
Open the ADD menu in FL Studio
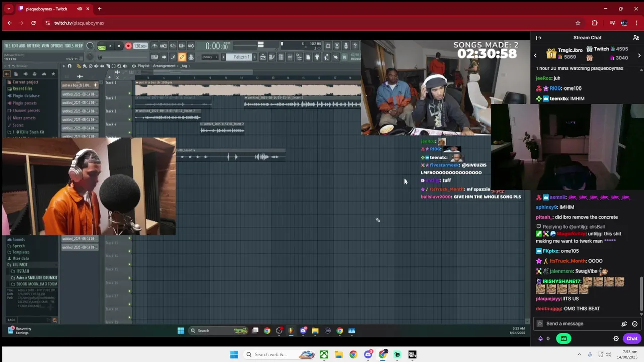22,46
